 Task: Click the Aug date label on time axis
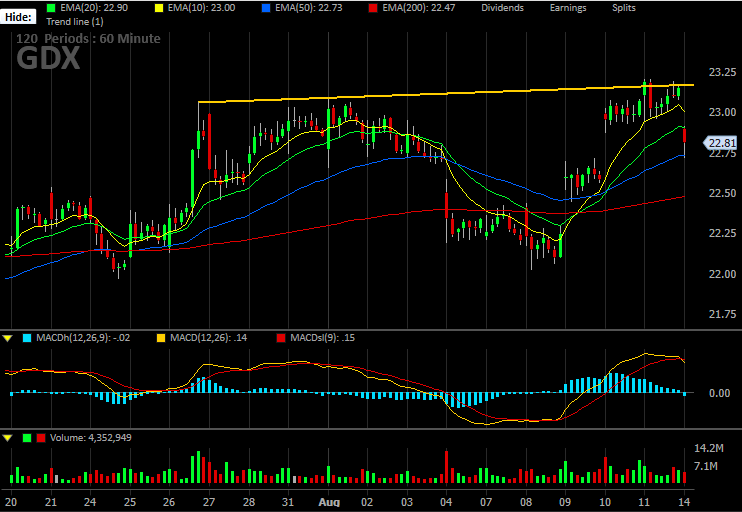pos(329,503)
